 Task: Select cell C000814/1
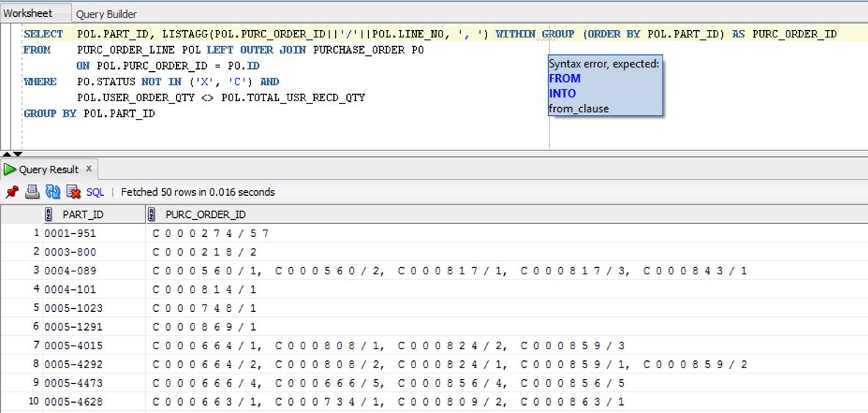pos(506,290)
